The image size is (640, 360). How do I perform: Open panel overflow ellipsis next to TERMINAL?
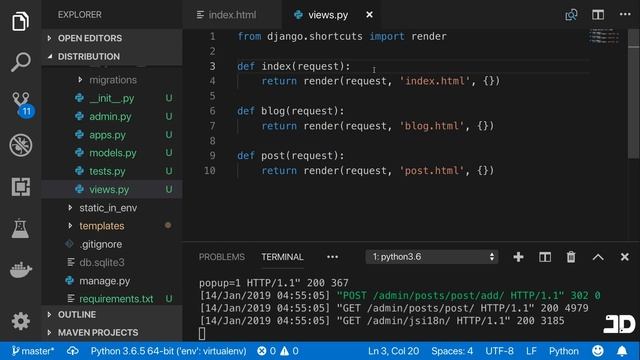pos(332,257)
